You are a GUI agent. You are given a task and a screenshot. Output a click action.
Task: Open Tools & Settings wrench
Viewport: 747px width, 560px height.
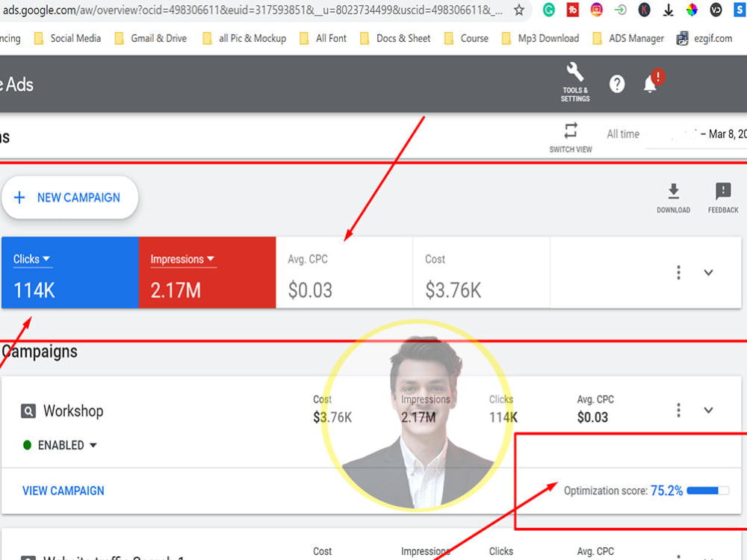(575, 82)
